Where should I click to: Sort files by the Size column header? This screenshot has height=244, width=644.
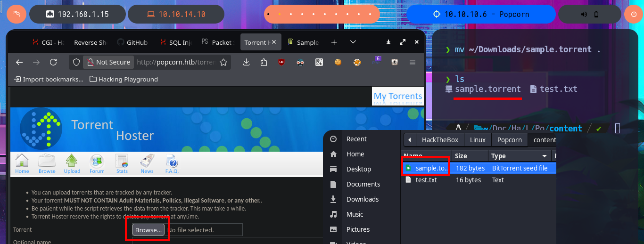click(x=470, y=156)
